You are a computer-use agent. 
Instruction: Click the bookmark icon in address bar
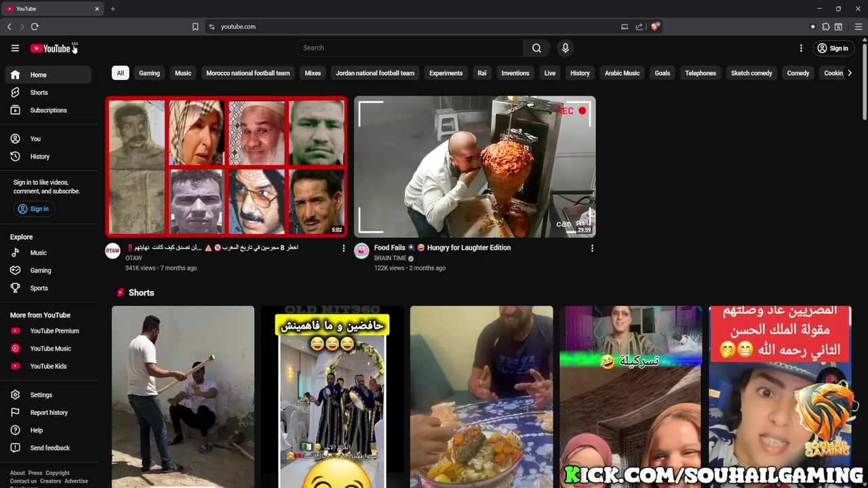click(195, 26)
